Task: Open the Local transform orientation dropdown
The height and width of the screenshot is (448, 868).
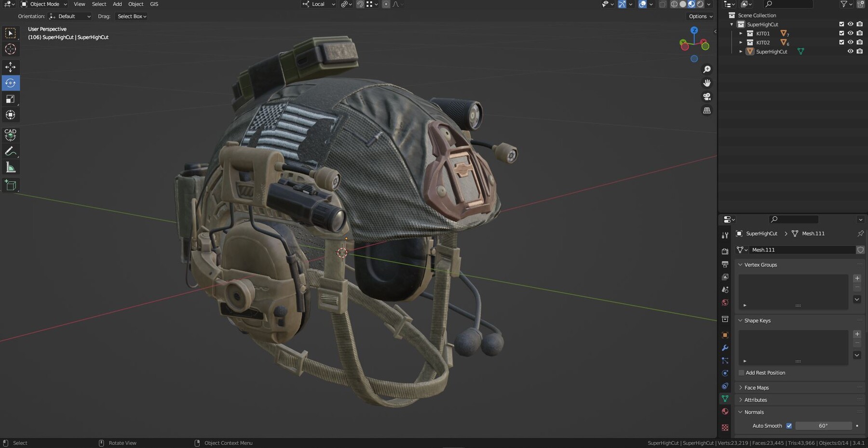Action: 319,4
